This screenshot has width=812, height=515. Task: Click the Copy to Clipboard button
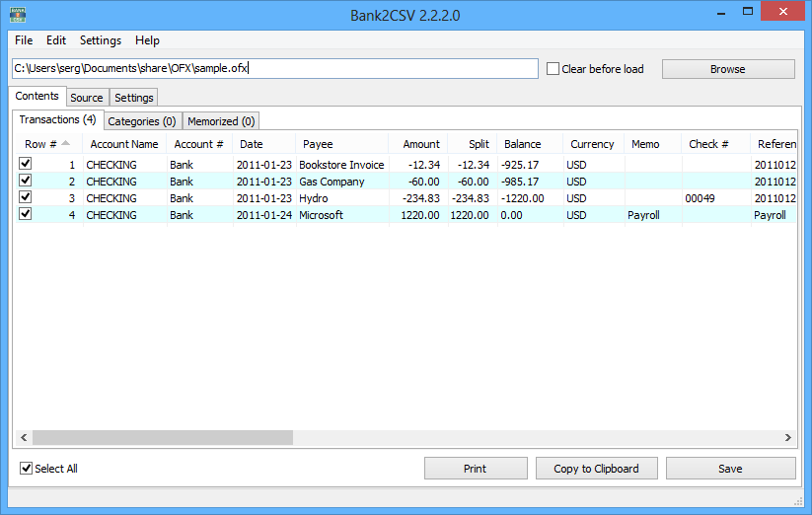597,469
